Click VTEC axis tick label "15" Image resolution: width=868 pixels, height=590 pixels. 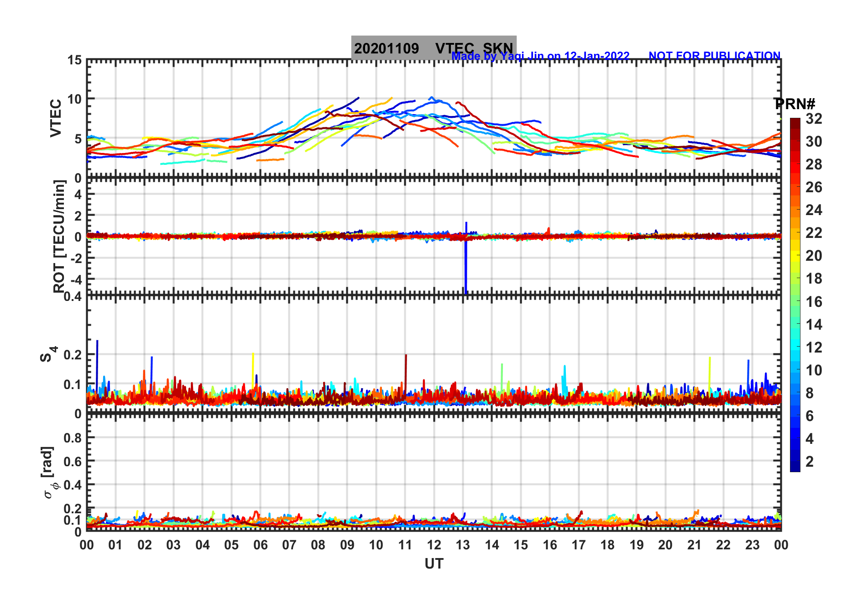75,60
